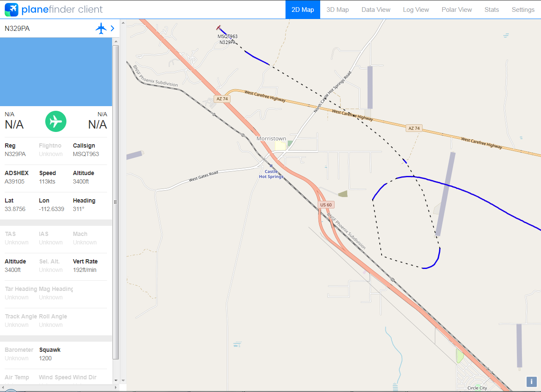Click the ADSHEX value A39105
541x392 pixels.
pos(14,181)
